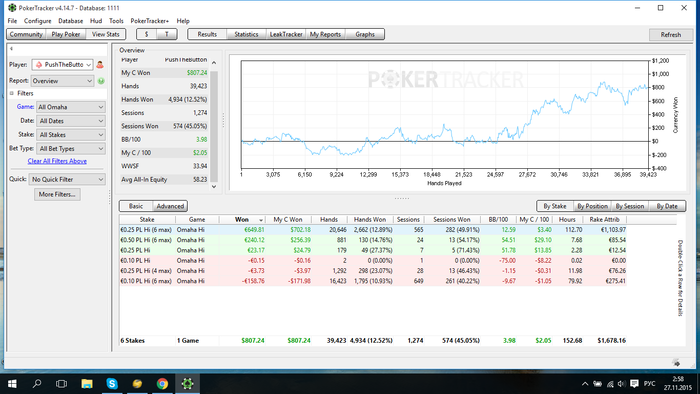The height and width of the screenshot is (394, 700).
Task: Click Clear All Filters Above link
Action: point(57,161)
